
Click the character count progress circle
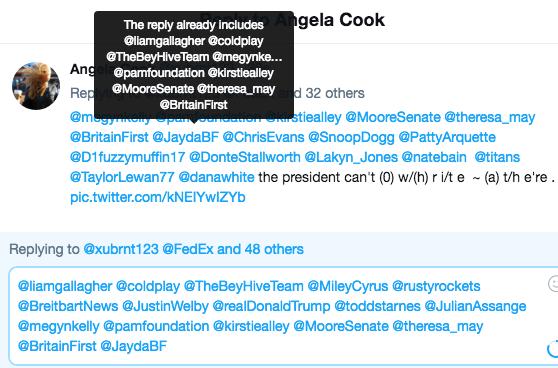553,348
